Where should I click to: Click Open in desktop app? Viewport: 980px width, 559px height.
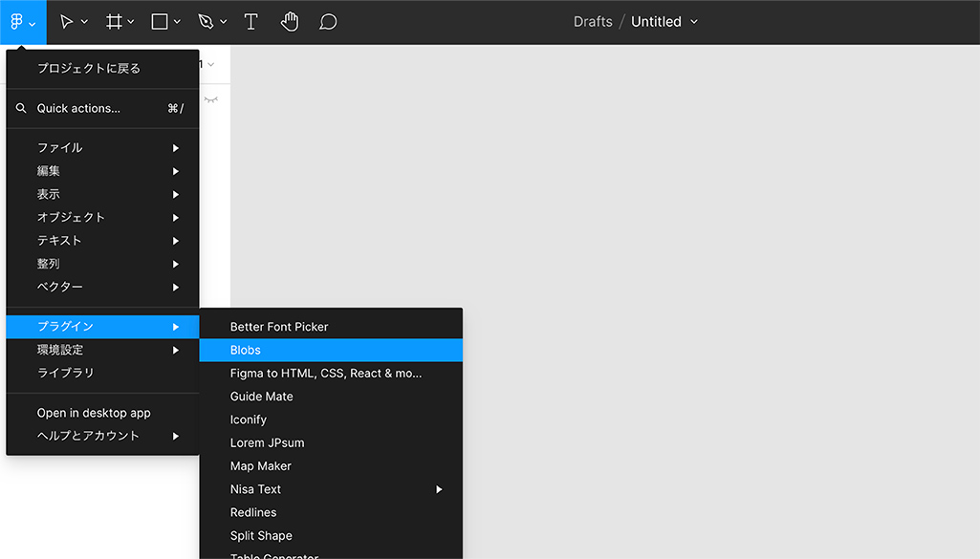(x=102, y=413)
